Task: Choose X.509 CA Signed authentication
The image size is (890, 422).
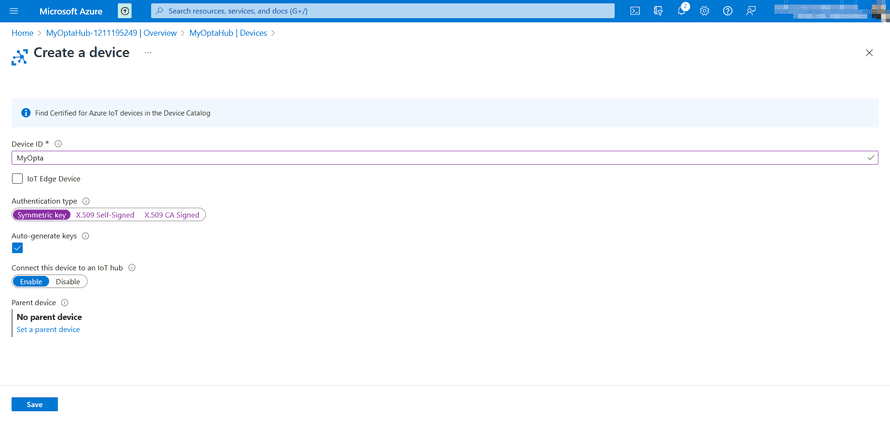Action: [172, 215]
